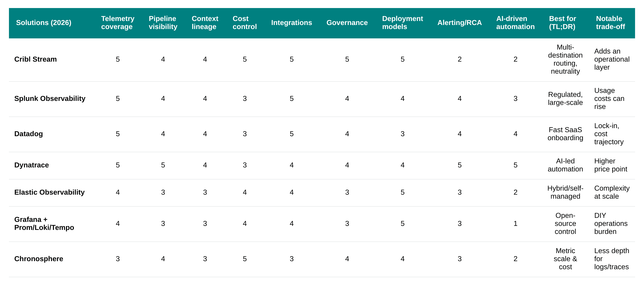Select the Cribl Stream row label
Image resolution: width=644 pixels, height=306 pixels.
point(35,59)
